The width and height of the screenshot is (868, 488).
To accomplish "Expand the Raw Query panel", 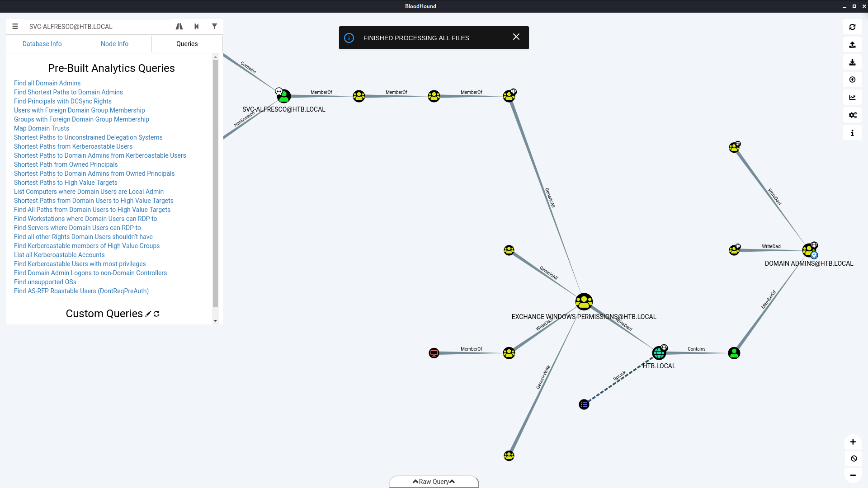I will [434, 482].
